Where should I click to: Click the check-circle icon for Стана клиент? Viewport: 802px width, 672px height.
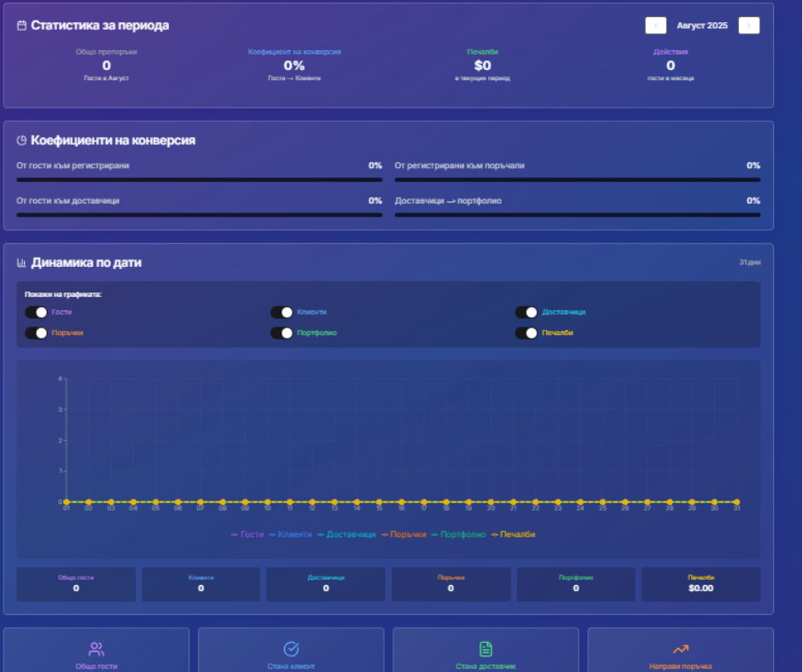click(x=291, y=650)
